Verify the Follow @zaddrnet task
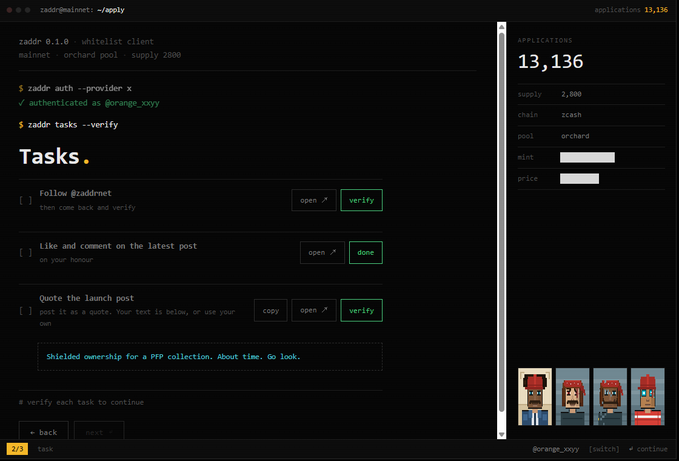Screen dimensions: 679x461 click(361, 200)
